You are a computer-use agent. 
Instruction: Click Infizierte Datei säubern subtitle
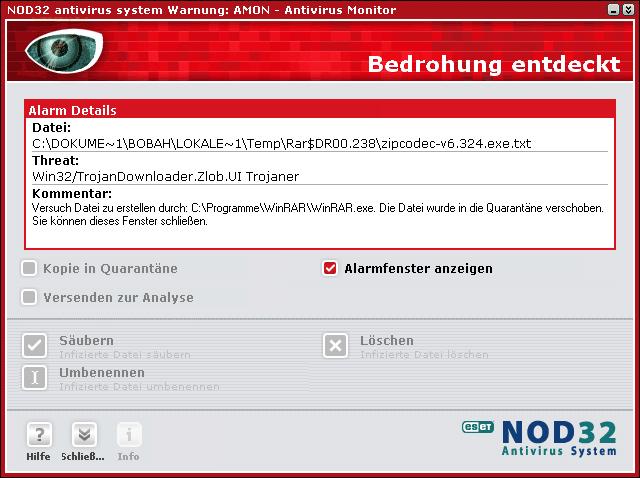125,355
